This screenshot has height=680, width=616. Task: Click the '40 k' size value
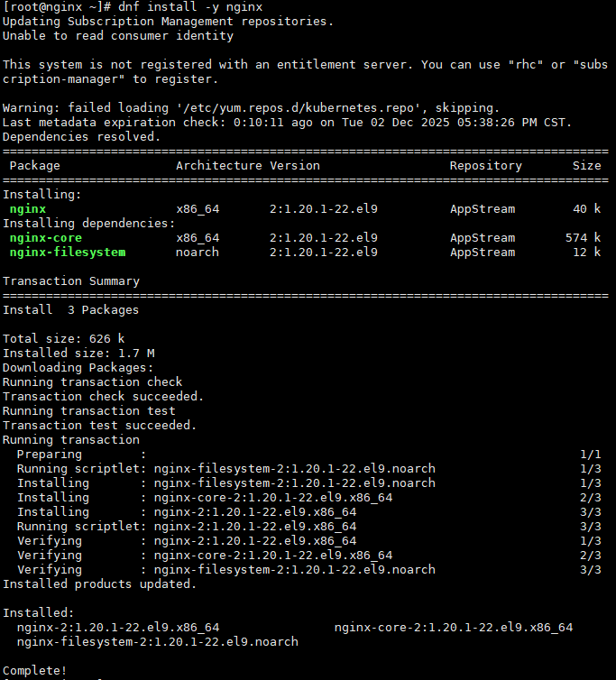pyautogui.click(x=586, y=209)
